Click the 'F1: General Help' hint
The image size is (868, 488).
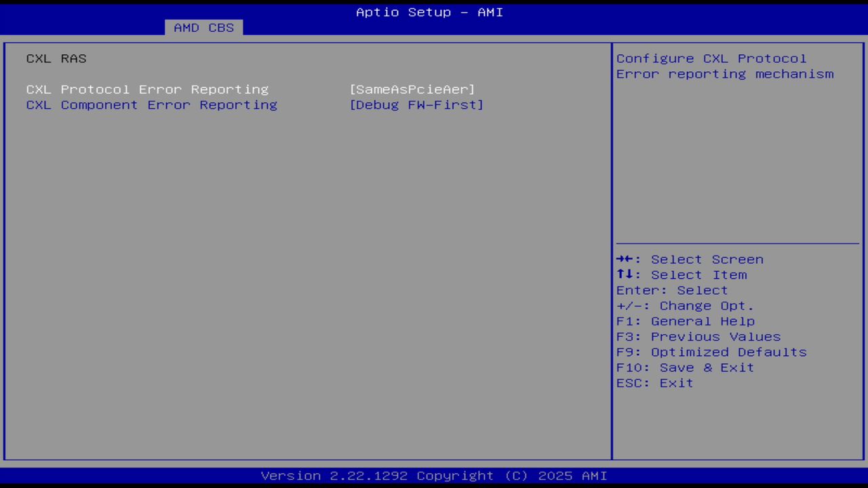[685, 322]
